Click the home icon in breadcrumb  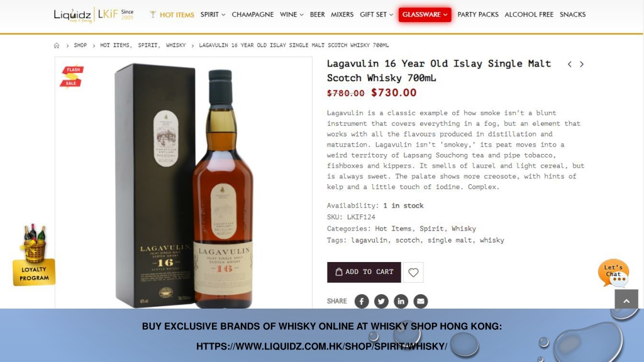click(57, 45)
